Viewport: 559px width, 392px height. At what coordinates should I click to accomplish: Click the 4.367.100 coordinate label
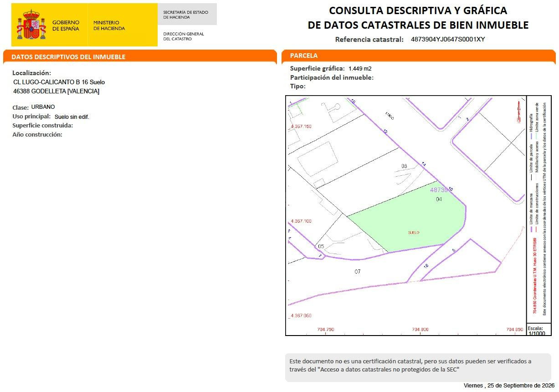pyautogui.click(x=301, y=221)
